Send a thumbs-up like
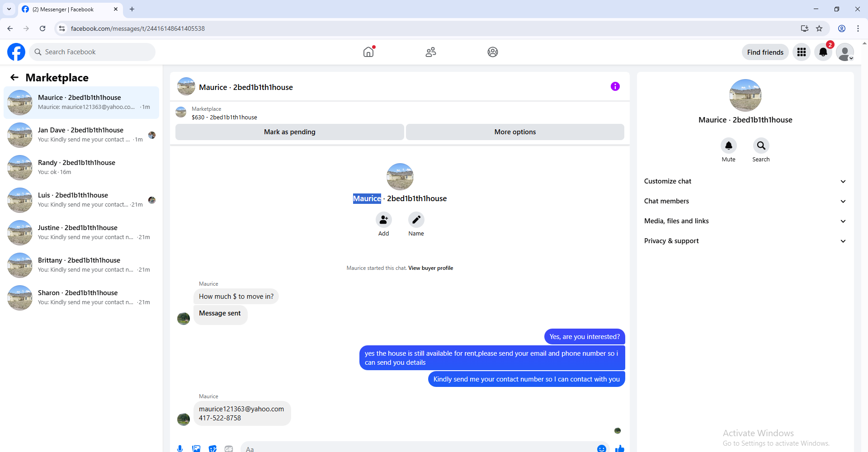The height and width of the screenshot is (452, 868). [x=620, y=448]
